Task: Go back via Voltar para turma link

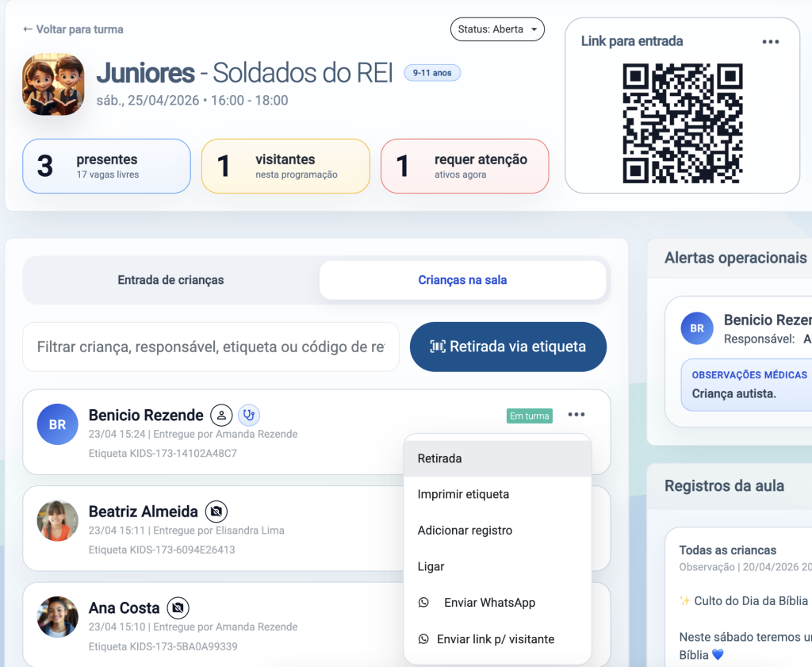Action: (x=73, y=29)
